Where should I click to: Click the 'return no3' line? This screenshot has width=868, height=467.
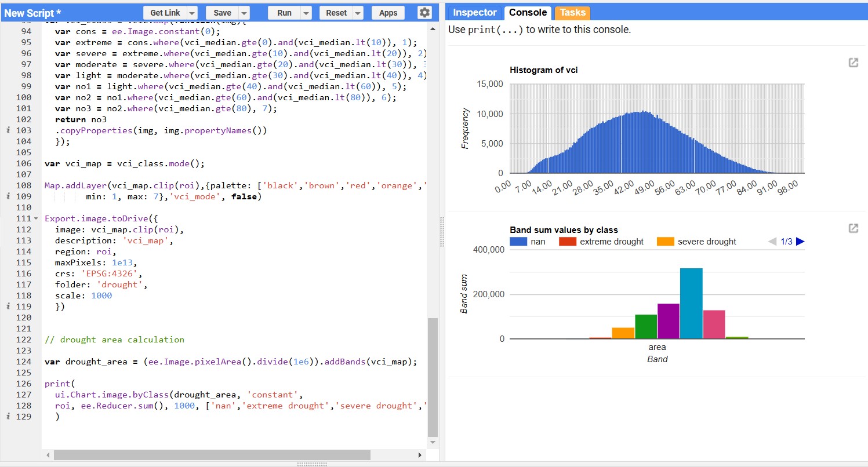pyautogui.click(x=81, y=119)
